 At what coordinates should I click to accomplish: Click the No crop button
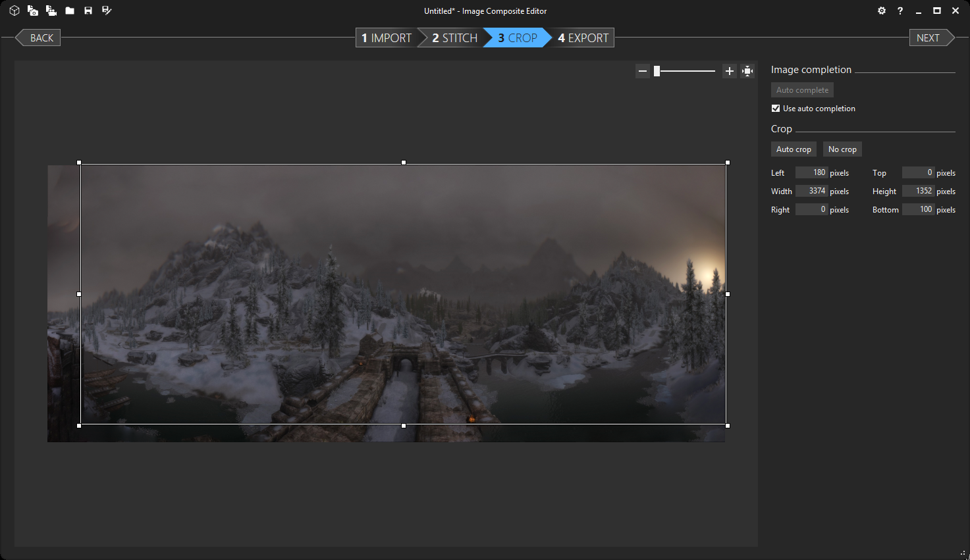pyautogui.click(x=842, y=149)
